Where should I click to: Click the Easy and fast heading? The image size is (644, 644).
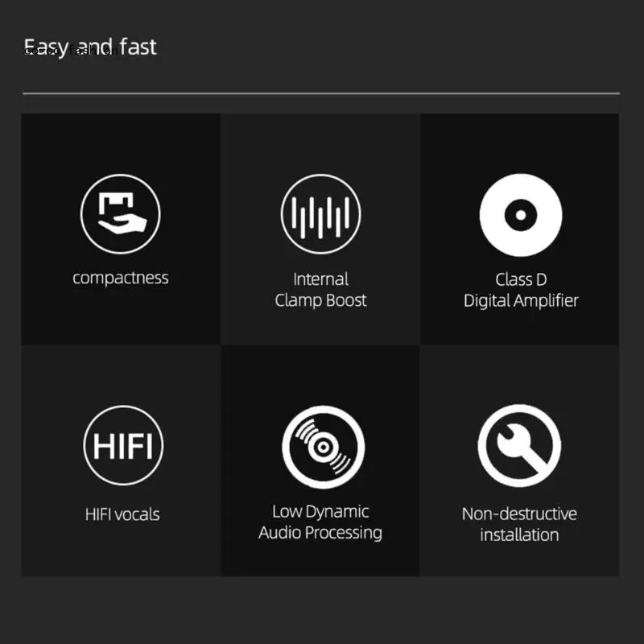90,47
